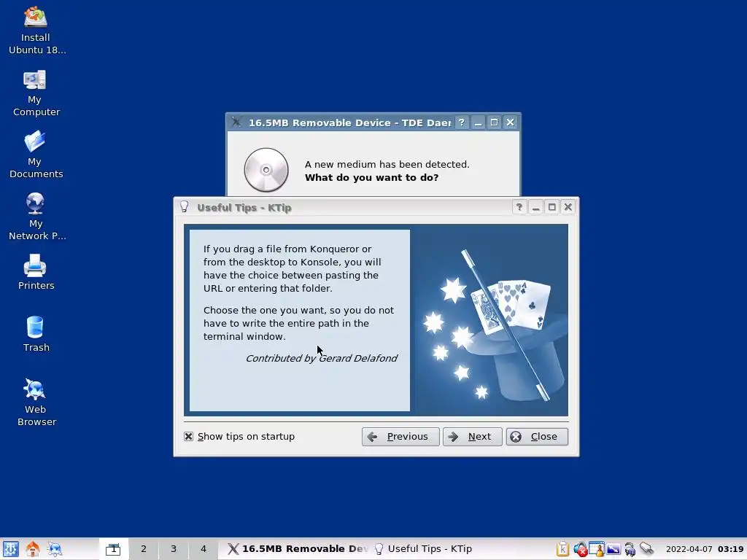Click the Removable Device window menu icon
The image size is (747, 560).
point(236,122)
